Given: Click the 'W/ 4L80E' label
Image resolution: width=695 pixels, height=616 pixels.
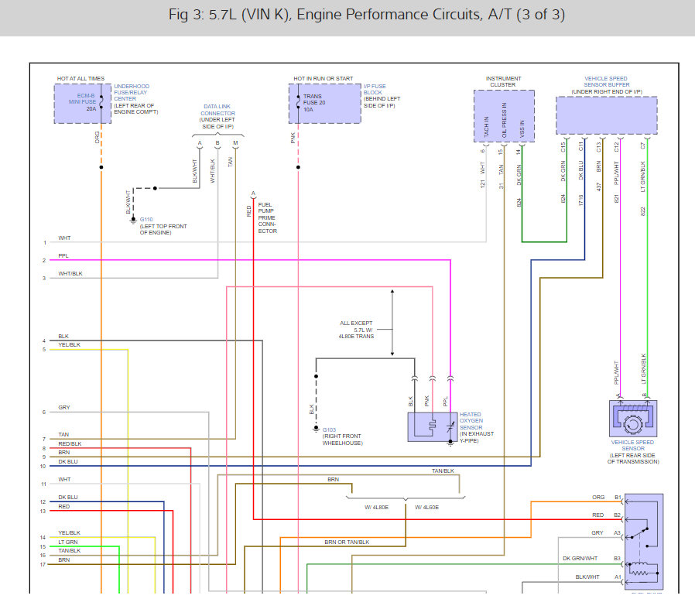Looking at the screenshot, I should click(x=376, y=508).
